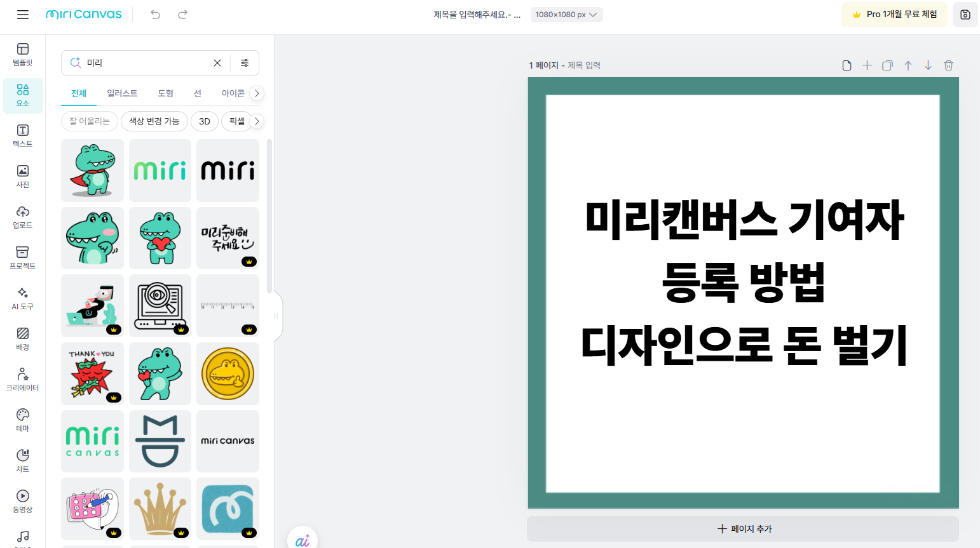
Task: Select the pink calendar element
Action: point(93,509)
